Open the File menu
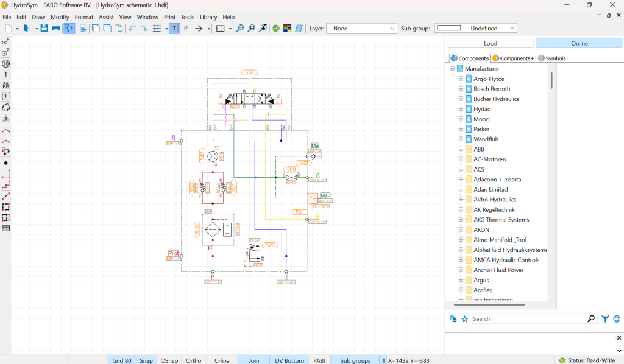This screenshot has height=364, width=624. pyautogui.click(x=7, y=17)
